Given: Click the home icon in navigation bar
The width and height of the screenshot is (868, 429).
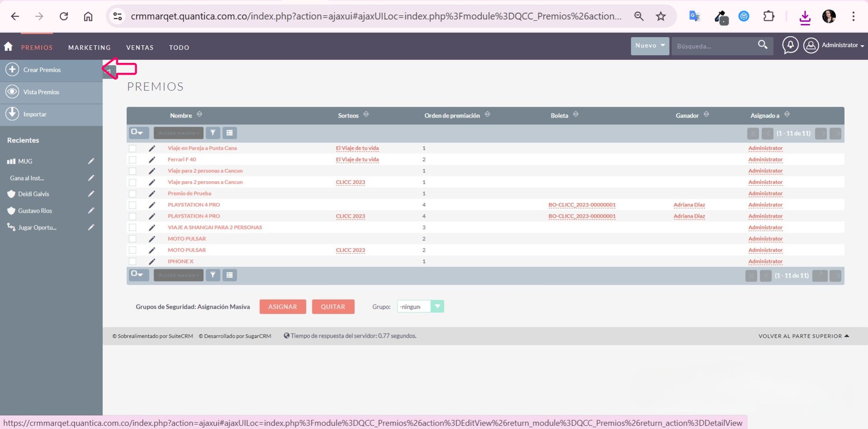Looking at the screenshot, I should (x=8, y=46).
